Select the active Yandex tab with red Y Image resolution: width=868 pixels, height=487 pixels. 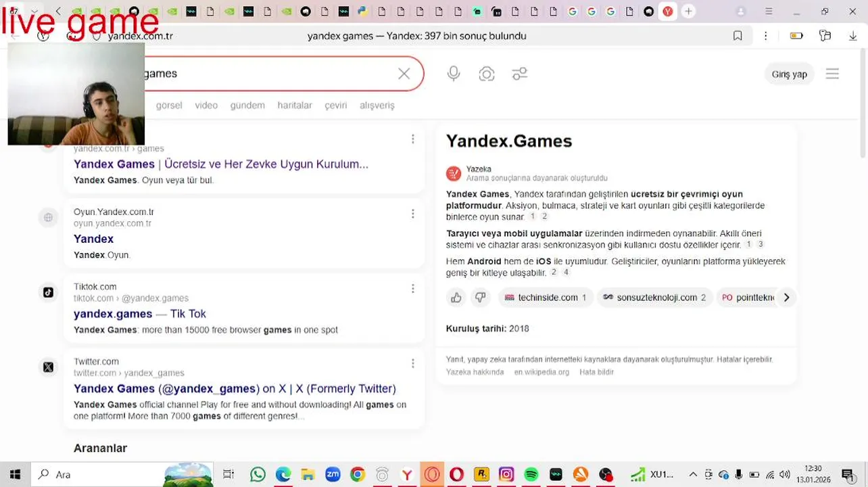668,11
